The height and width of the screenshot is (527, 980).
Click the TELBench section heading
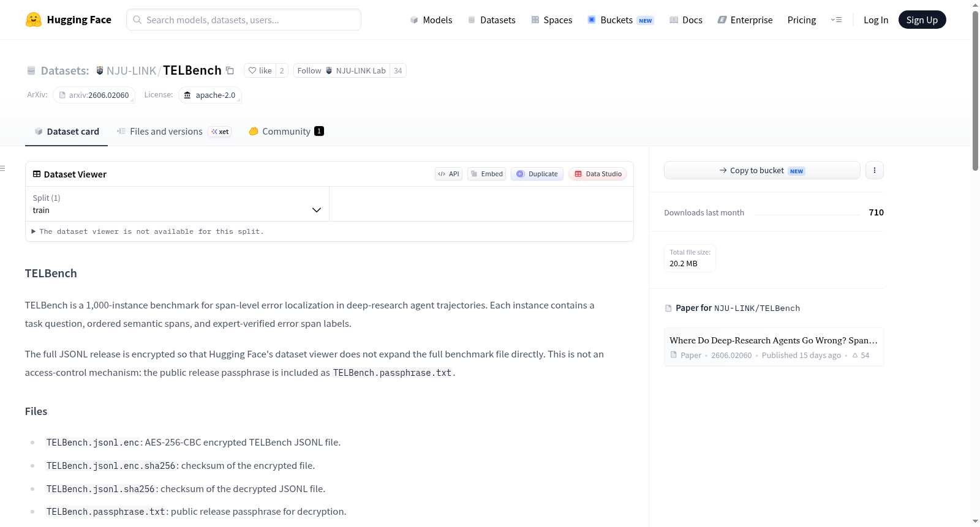click(51, 274)
